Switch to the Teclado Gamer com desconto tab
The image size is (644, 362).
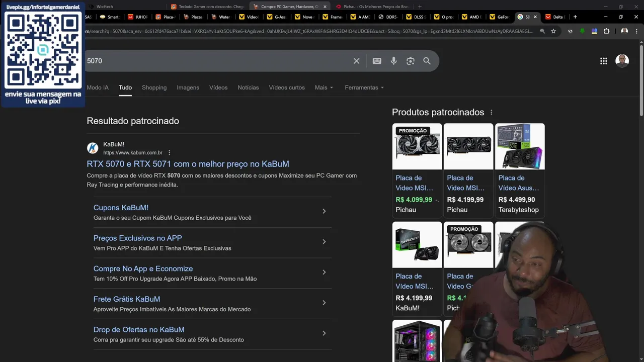click(x=208, y=7)
